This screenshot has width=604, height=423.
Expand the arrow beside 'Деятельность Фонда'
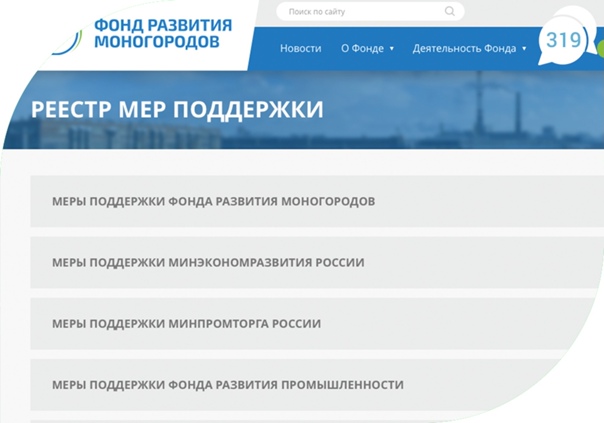(x=524, y=49)
